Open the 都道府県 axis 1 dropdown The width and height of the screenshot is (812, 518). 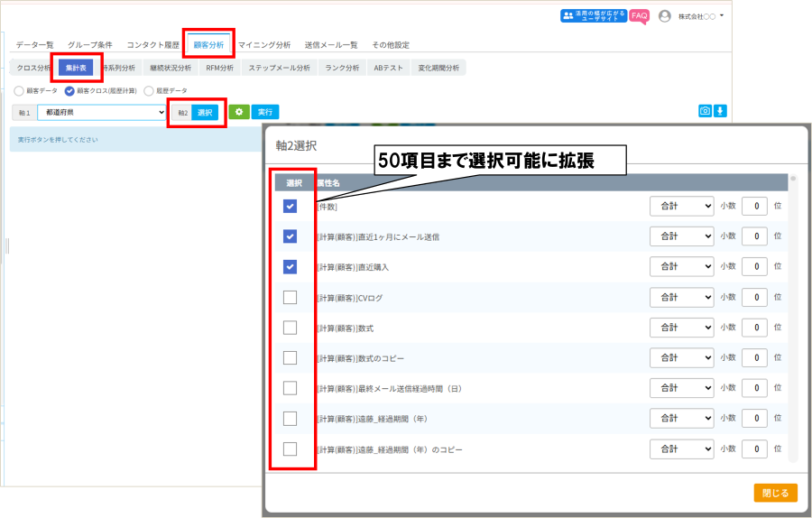click(101, 113)
